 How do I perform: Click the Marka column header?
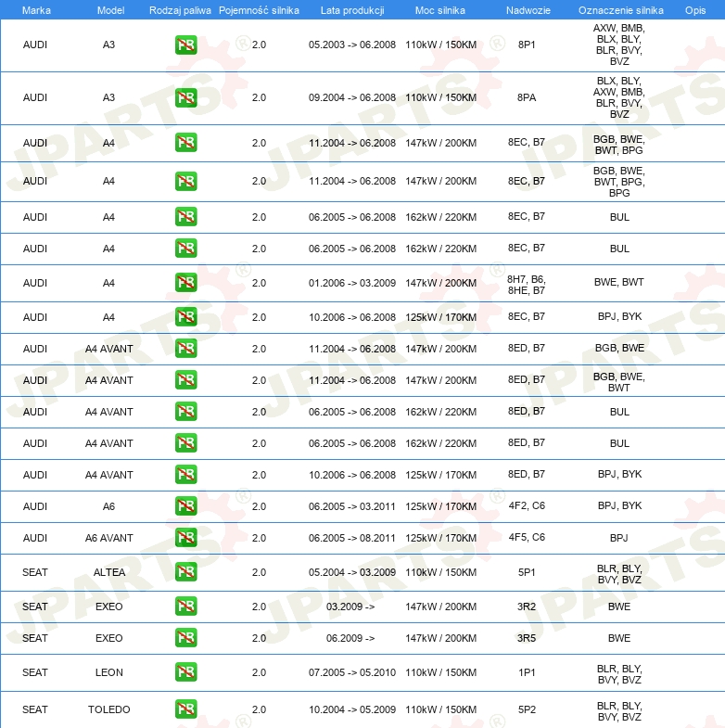click(x=36, y=9)
